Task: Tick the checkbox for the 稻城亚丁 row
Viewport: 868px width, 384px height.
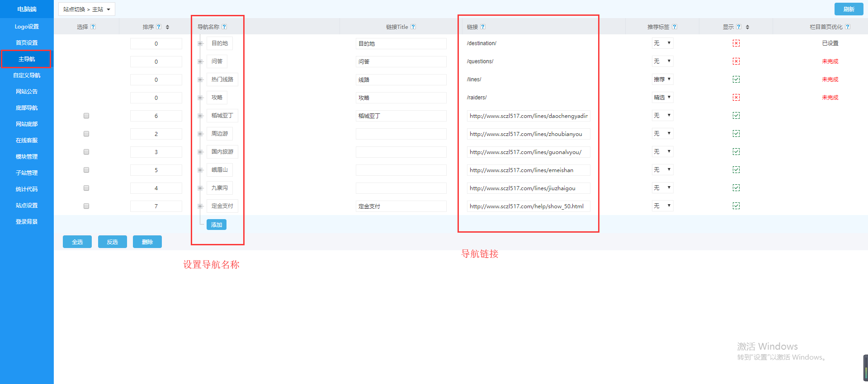Action: coord(86,116)
